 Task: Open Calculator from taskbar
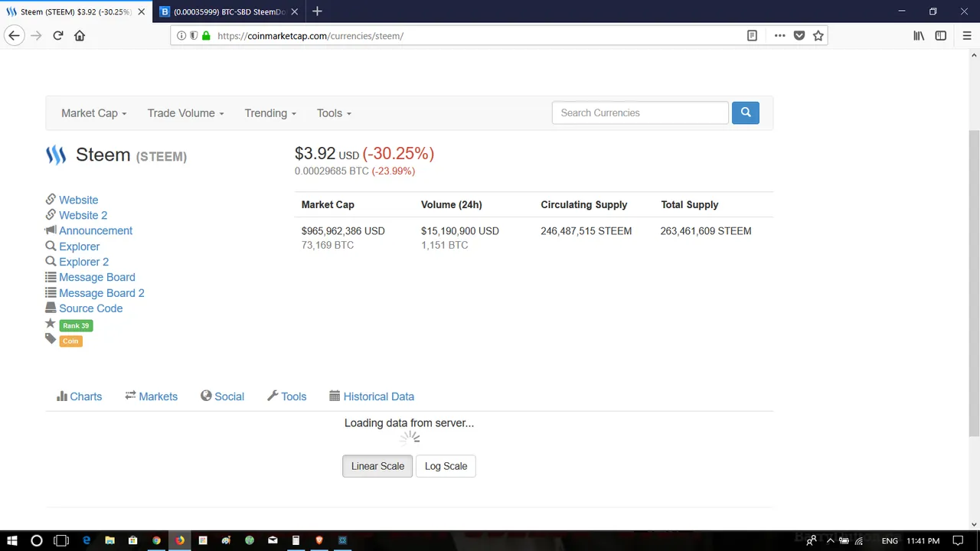[296, 540]
